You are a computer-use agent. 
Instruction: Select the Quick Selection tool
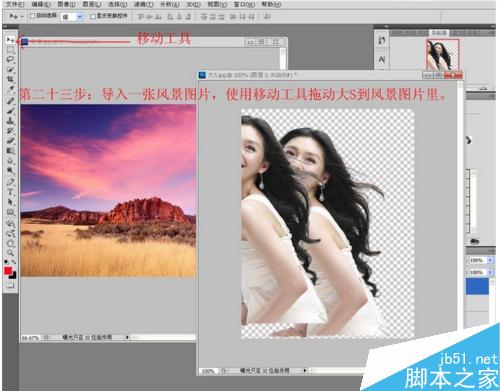10,70
